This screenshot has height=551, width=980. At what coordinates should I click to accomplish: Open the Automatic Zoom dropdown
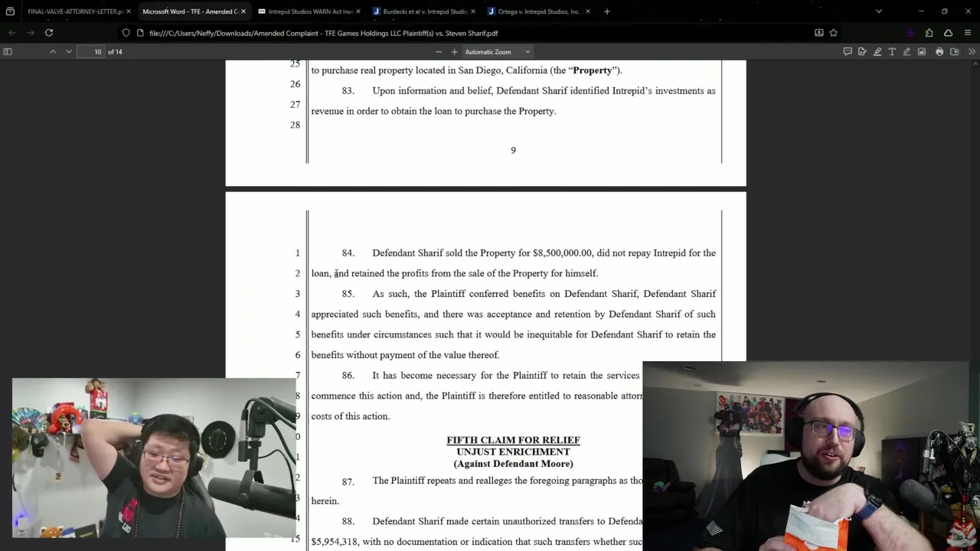coord(498,52)
